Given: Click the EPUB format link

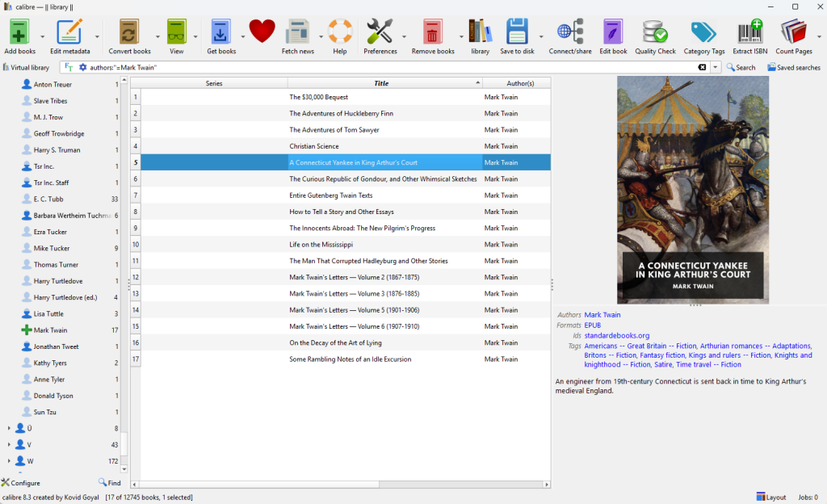Looking at the screenshot, I should (592, 325).
